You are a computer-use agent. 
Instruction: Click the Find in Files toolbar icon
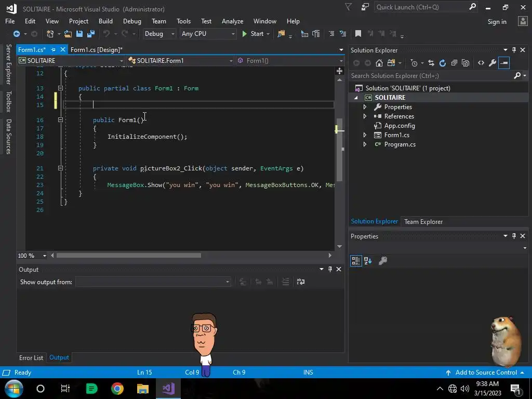(x=281, y=34)
